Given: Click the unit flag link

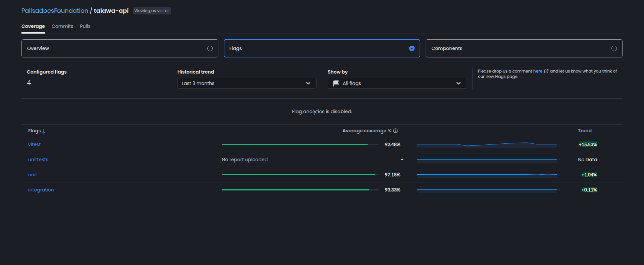Looking at the screenshot, I should [33, 175].
